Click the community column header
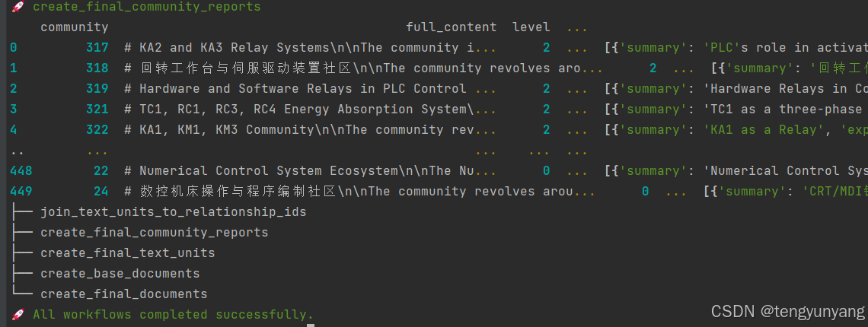The height and width of the screenshot is (327, 868). point(74,27)
